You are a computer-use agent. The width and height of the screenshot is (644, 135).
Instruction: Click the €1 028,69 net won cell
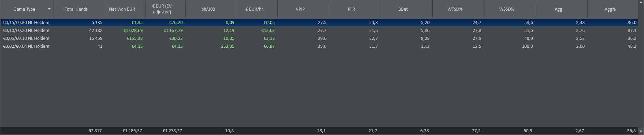(x=133, y=31)
